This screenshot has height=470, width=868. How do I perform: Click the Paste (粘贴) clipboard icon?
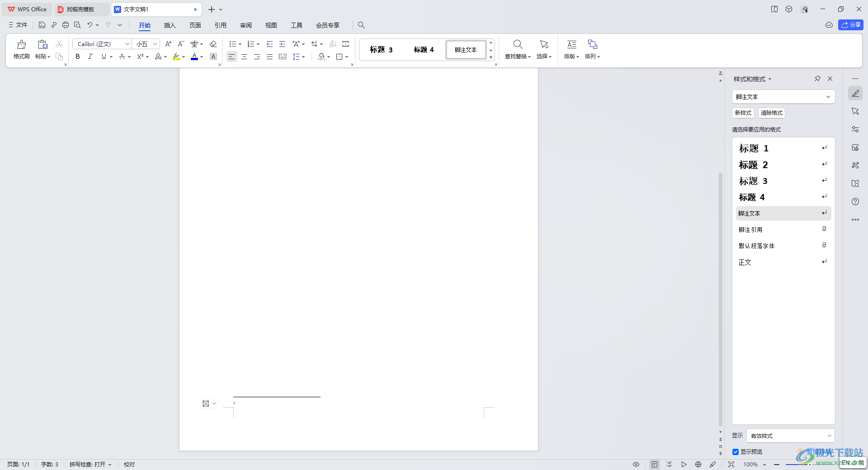coord(42,44)
